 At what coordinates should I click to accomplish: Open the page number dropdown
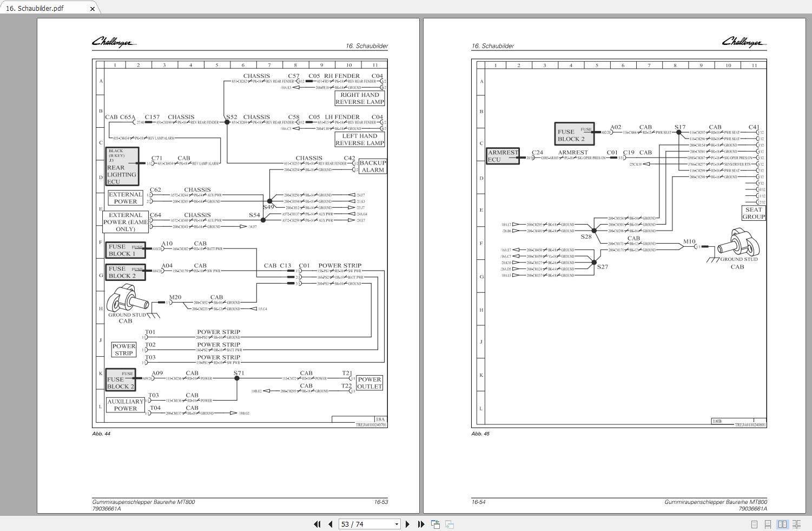tap(397, 524)
